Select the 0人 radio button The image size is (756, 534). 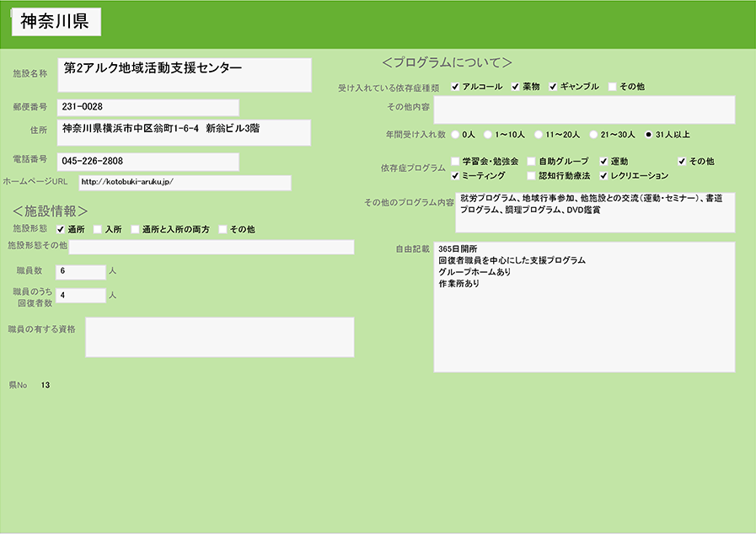point(456,134)
